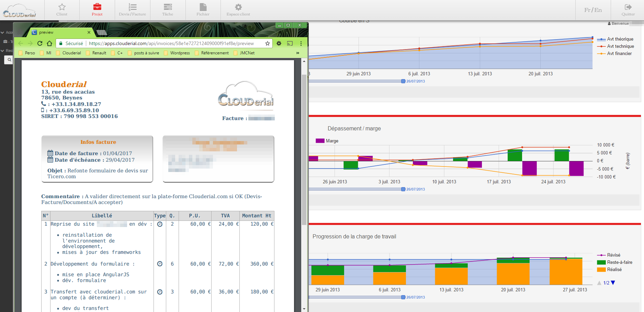Collapse the Rec... section chevron in the left sidebar

pos(3,51)
